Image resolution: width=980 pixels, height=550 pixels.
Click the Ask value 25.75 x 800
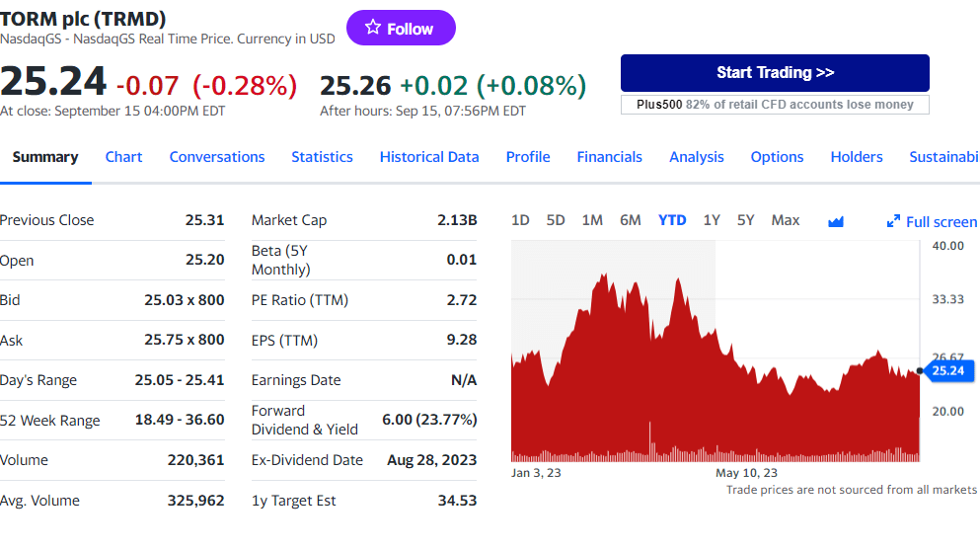pyautogui.click(x=184, y=340)
